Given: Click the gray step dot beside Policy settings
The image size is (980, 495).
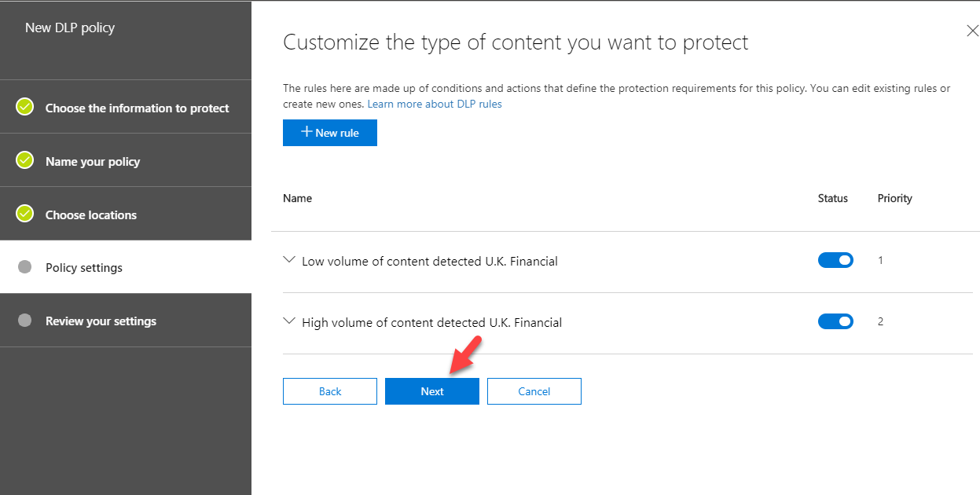Looking at the screenshot, I should pos(24,267).
